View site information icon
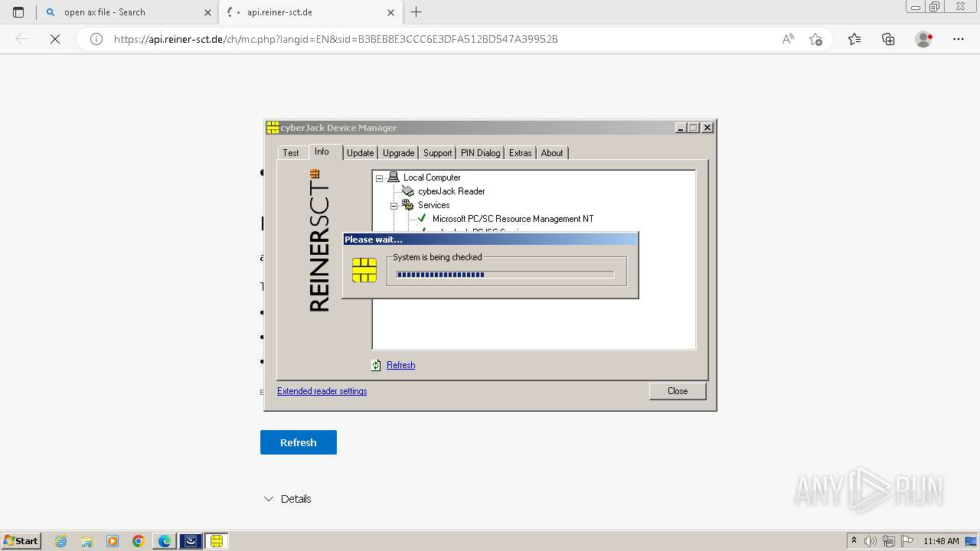Image resolution: width=980 pixels, height=551 pixels. (x=96, y=39)
